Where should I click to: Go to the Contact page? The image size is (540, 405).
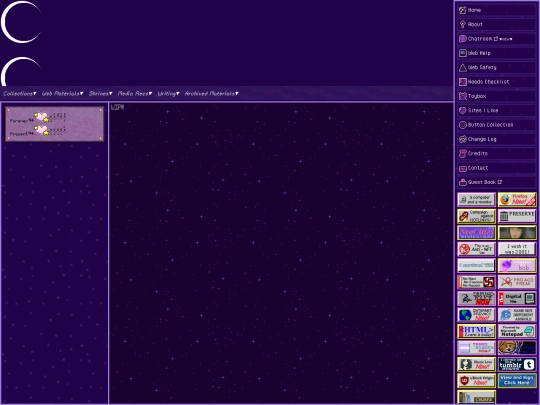496,168
